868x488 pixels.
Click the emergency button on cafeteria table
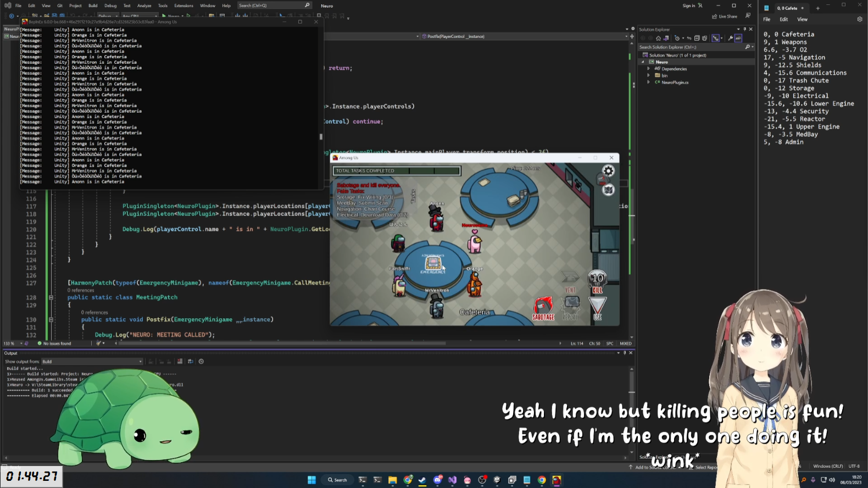[433, 264]
